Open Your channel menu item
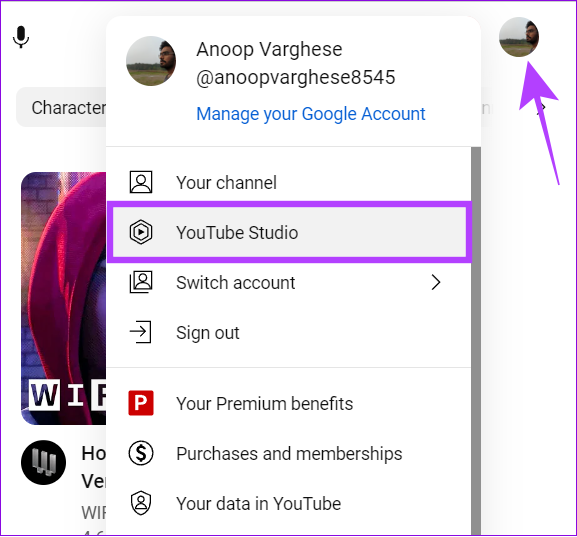 [288, 182]
